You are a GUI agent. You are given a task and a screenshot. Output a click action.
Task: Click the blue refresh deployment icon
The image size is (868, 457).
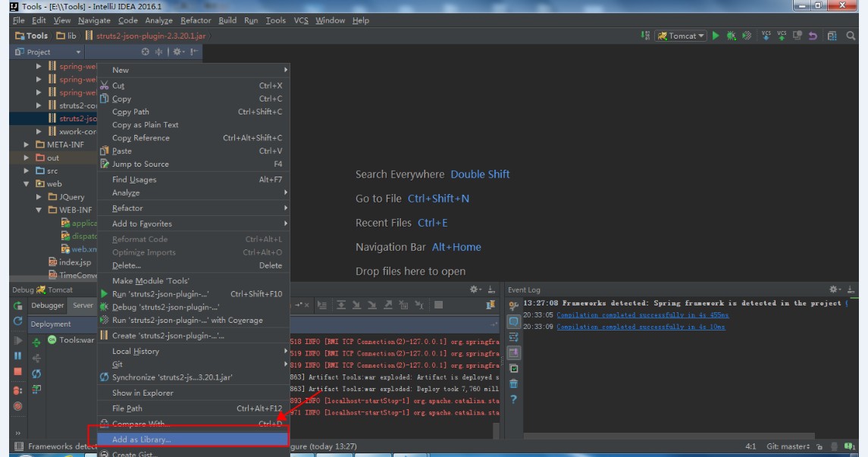[x=36, y=374]
